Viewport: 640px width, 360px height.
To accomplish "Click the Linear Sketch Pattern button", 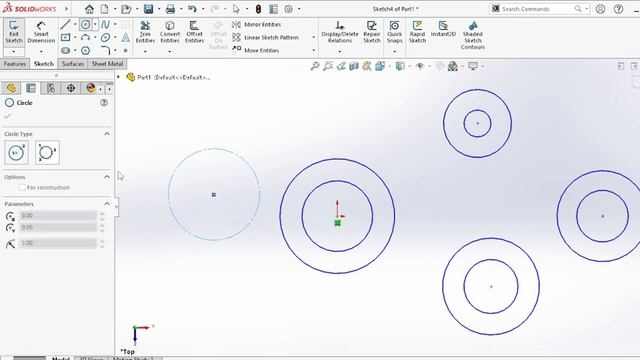I will tap(266, 37).
